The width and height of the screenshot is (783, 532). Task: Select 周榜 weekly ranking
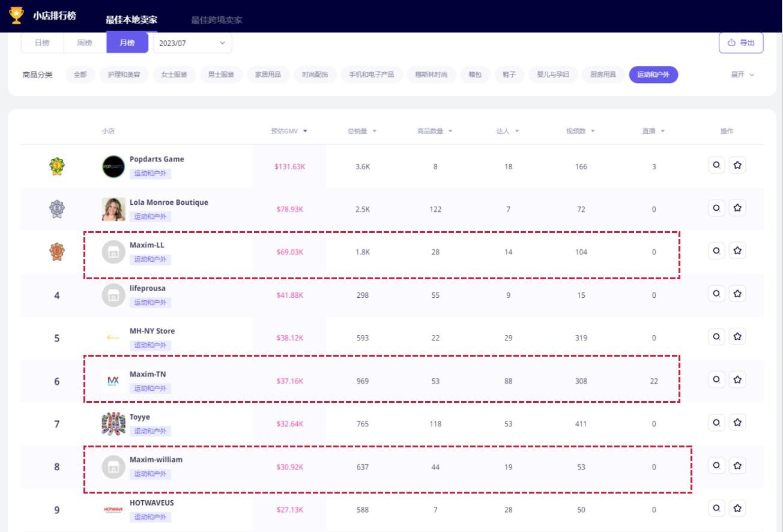coord(85,43)
